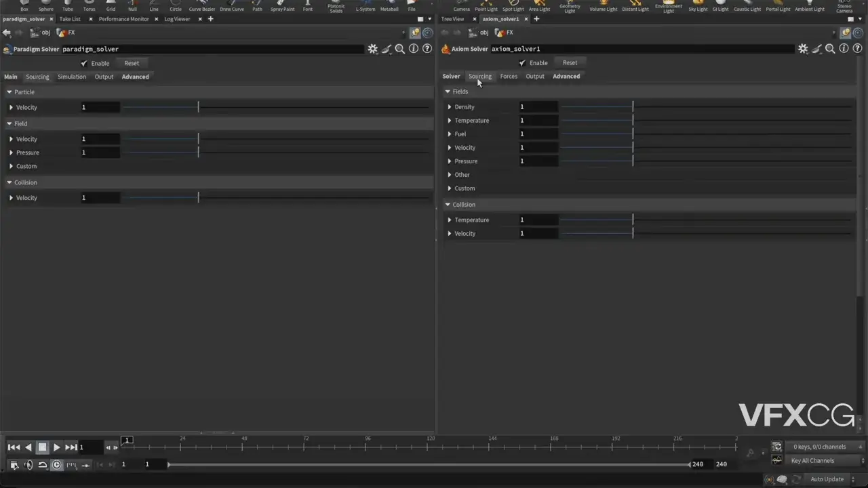Toggle pin icon in left parameter pane
Screen dimensions: 868x488
[x=415, y=33]
